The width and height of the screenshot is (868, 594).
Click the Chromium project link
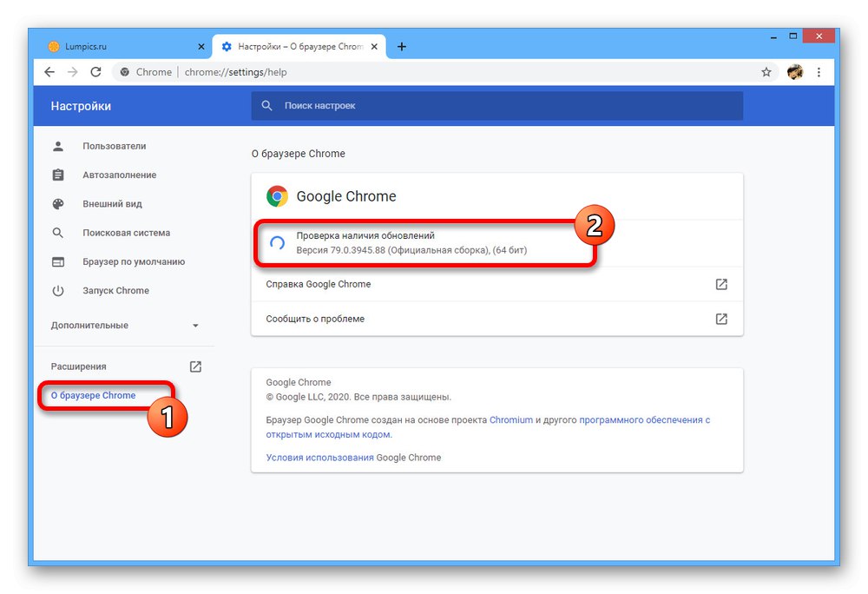point(510,420)
